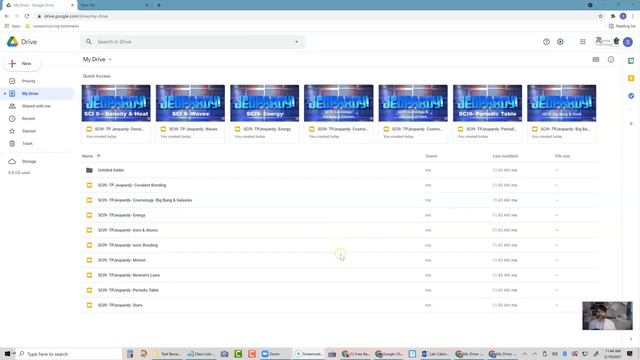
Task: Open the camera app in taskbar
Action: pos(224,354)
